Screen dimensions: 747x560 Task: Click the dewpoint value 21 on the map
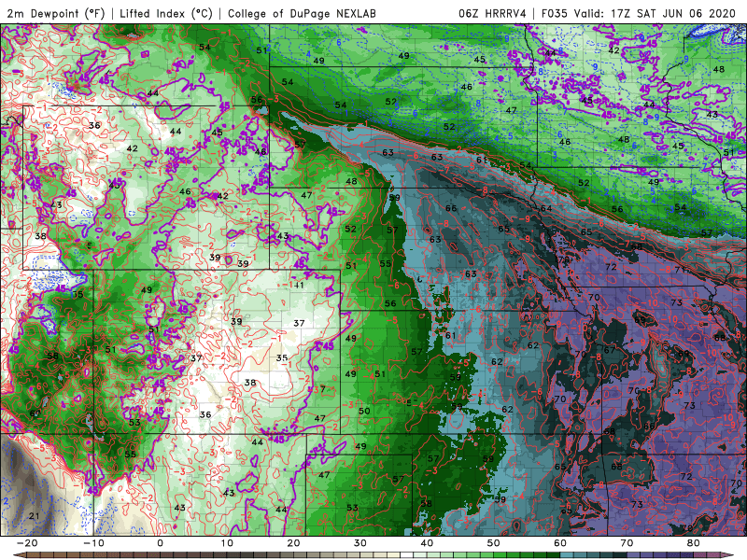pyautogui.click(x=34, y=516)
